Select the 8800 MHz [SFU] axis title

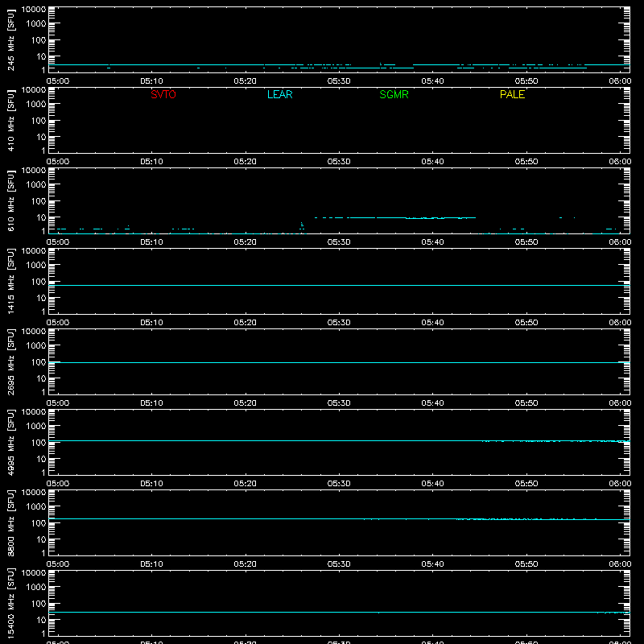click(11, 522)
